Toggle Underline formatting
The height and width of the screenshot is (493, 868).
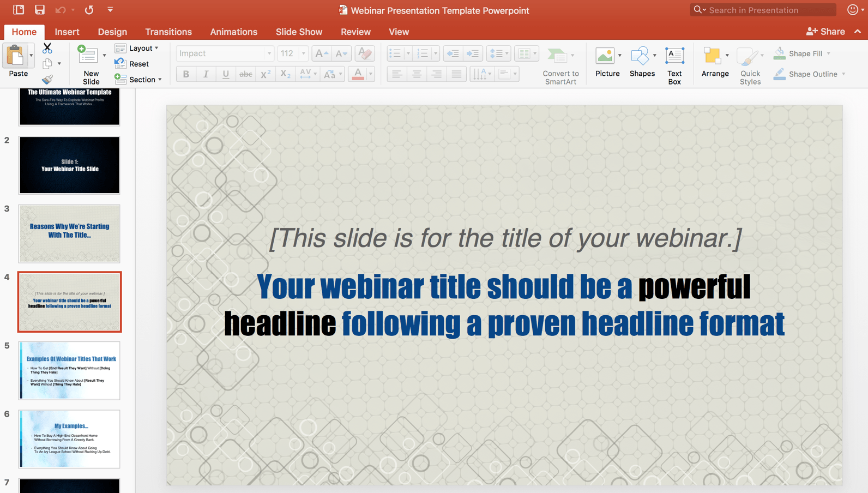point(226,74)
